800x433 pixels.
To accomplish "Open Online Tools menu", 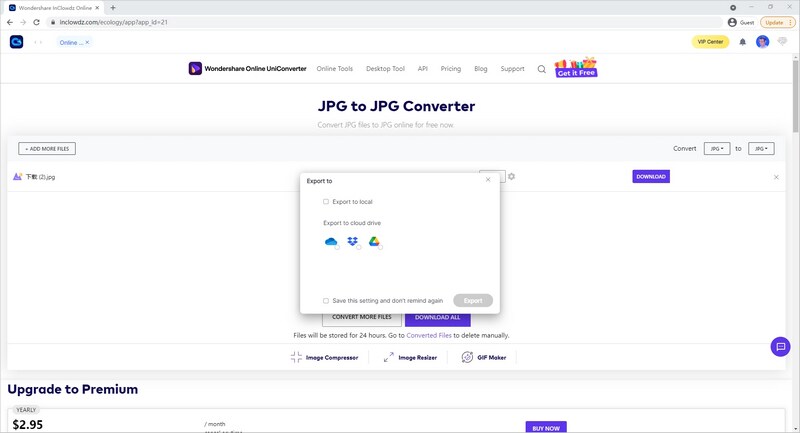I will coord(335,68).
